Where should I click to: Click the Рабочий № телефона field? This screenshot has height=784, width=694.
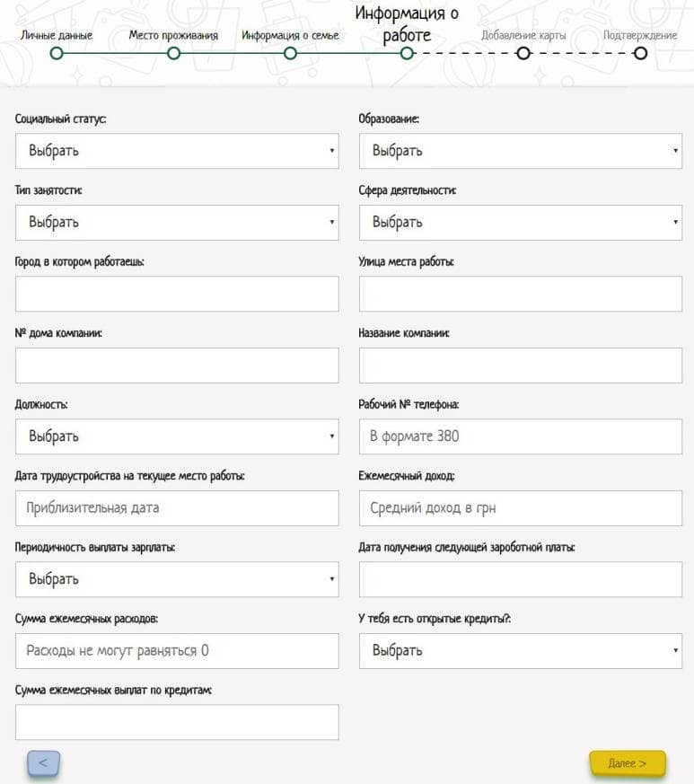(x=521, y=436)
